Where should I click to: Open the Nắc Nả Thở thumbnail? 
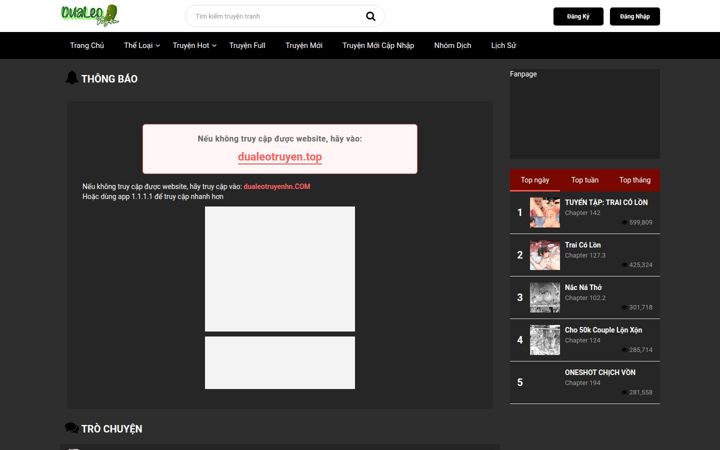click(x=545, y=298)
